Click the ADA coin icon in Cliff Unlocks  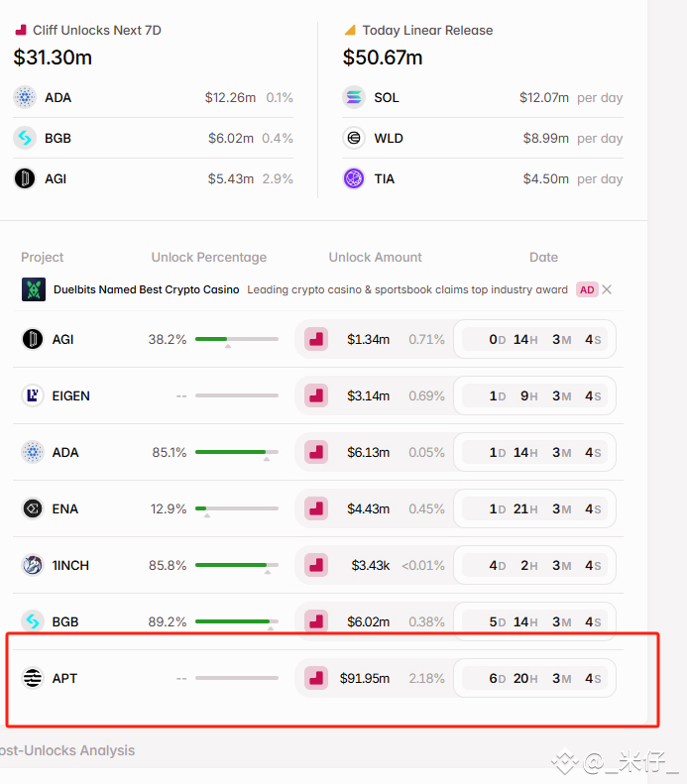point(25,97)
